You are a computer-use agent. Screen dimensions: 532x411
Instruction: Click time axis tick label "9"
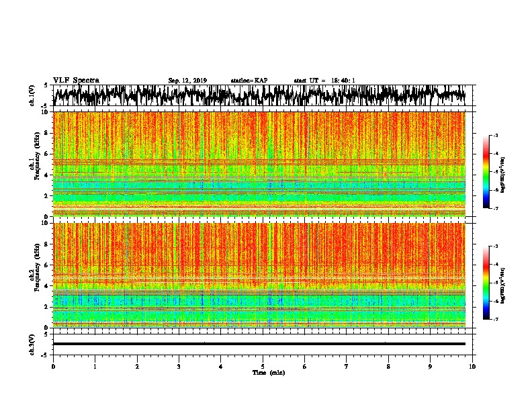click(x=430, y=367)
